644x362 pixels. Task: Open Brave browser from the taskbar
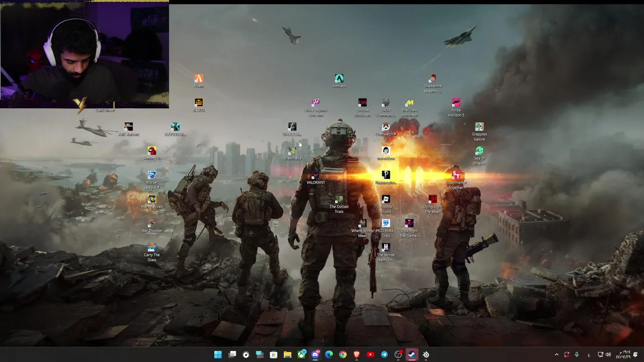(x=357, y=354)
